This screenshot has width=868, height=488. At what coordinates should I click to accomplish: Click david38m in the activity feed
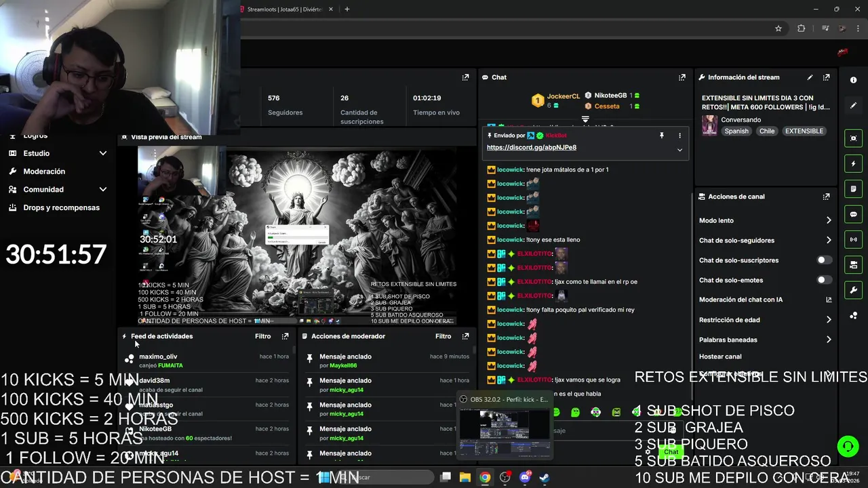coord(154,381)
